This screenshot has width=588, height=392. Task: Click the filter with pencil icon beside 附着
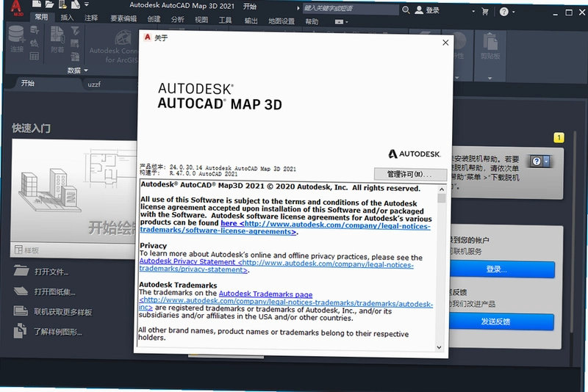75,30
